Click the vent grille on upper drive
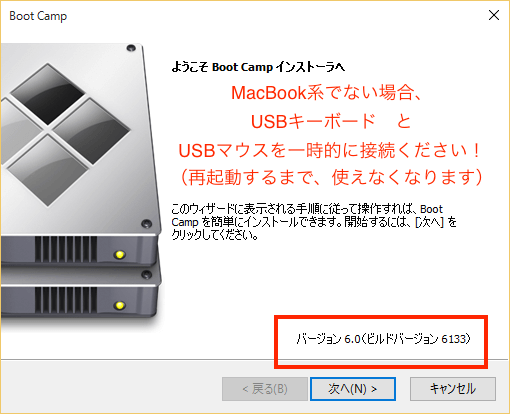510x414 pixels. click(66, 249)
